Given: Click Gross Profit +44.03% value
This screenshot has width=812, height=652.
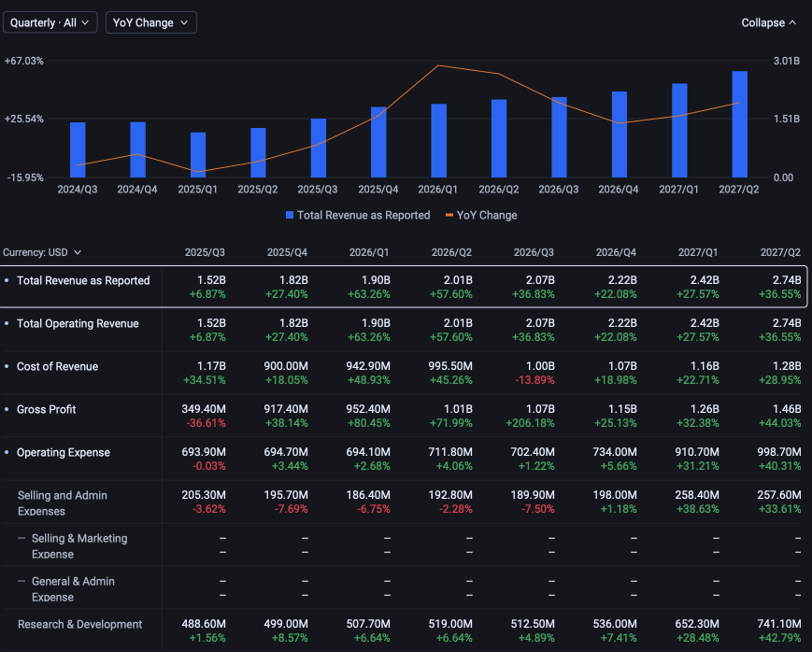Looking at the screenshot, I should coord(780,423).
